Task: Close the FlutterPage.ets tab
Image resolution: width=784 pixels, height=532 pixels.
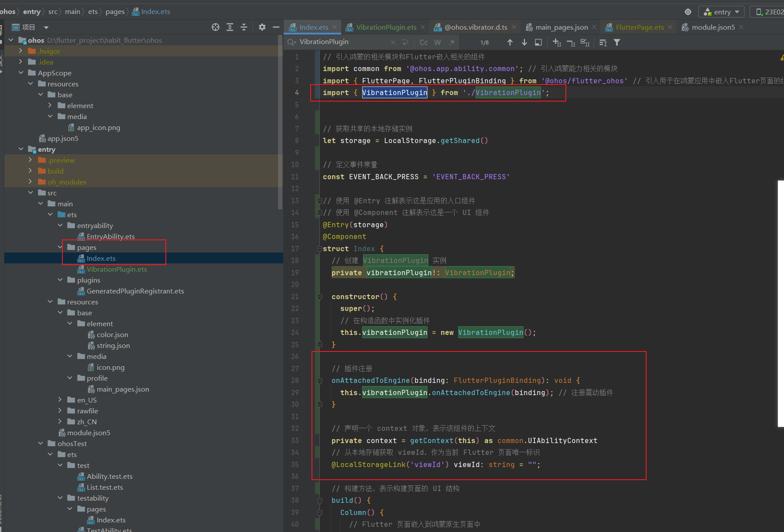Action: point(671,27)
